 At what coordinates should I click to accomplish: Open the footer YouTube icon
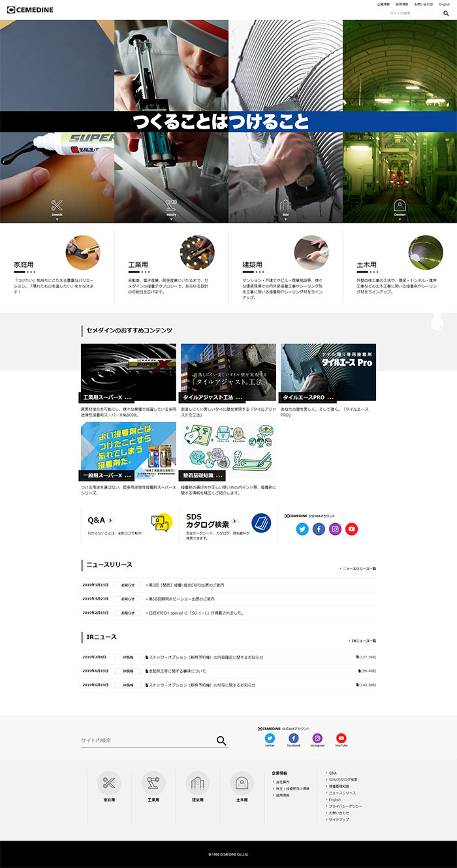341,738
